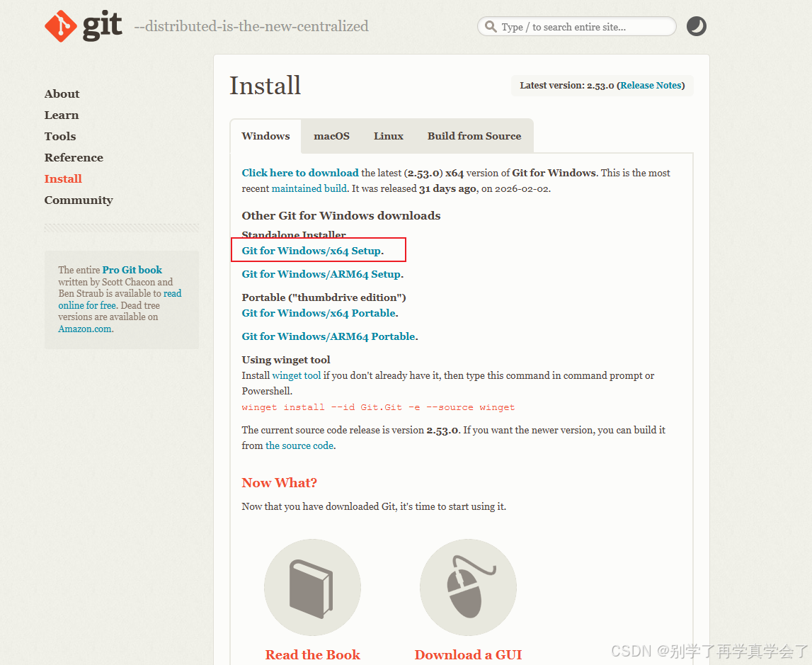This screenshot has height=665, width=812.
Task: Open the 'winget tool' link
Action: [x=296, y=375]
